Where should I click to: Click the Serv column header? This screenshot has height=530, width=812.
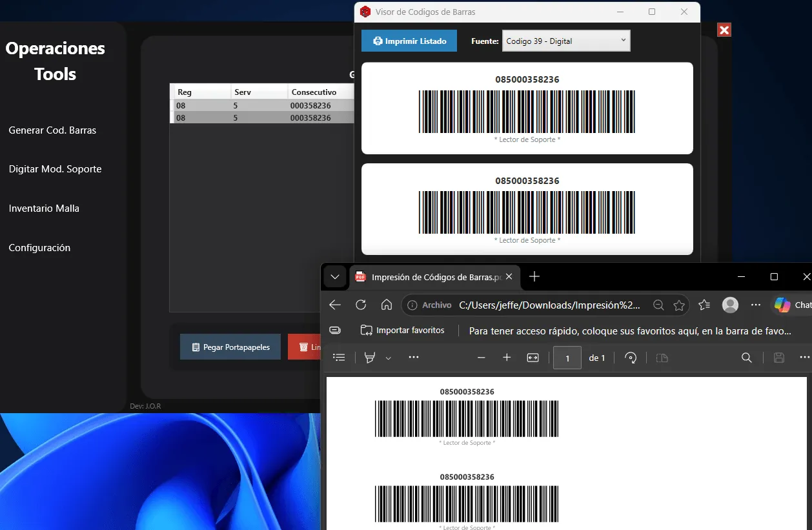258,92
